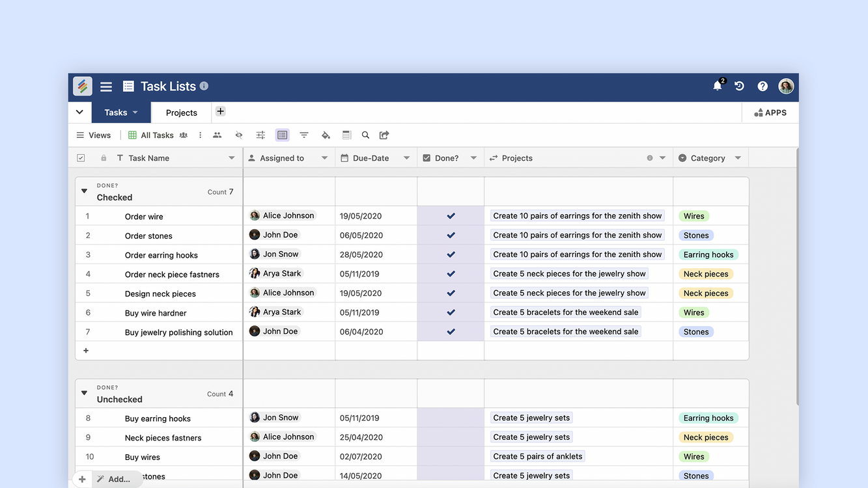Open the notifications bell
Viewport: 868px width, 488px height.
point(717,86)
